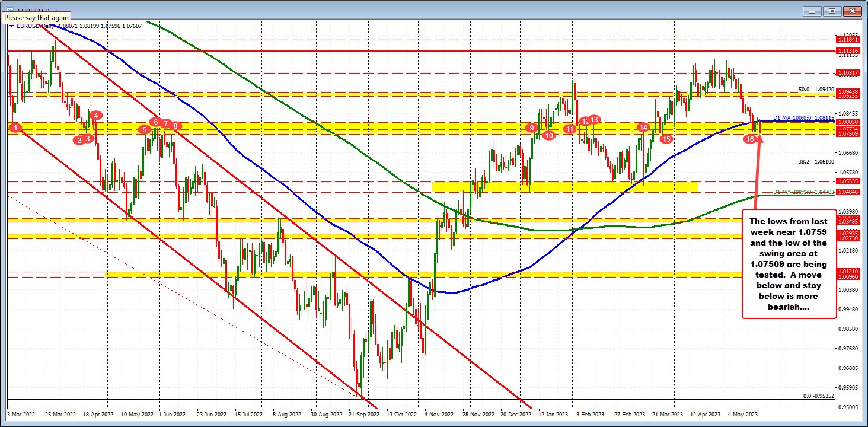
Task: Click the red upward-pointing annotation arrow
Action: [x=757, y=172]
